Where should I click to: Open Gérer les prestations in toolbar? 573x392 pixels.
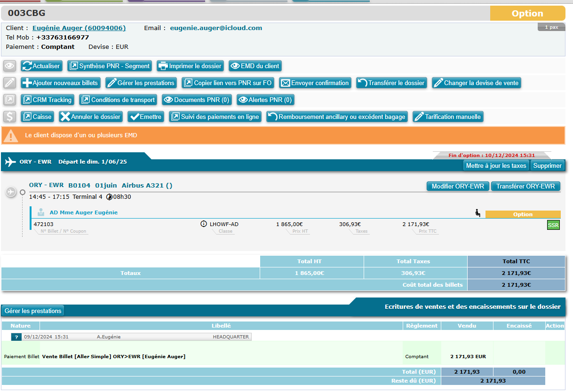[x=141, y=83]
